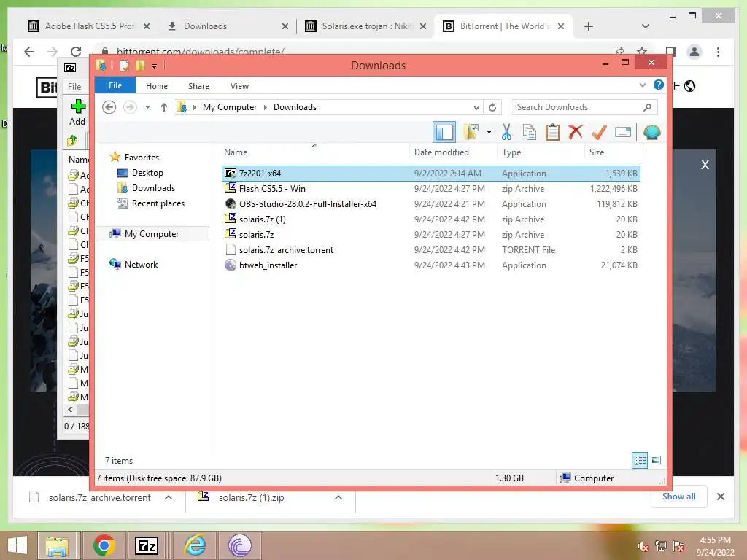
Task: Select the btweb_installer file
Action: pos(430,265)
